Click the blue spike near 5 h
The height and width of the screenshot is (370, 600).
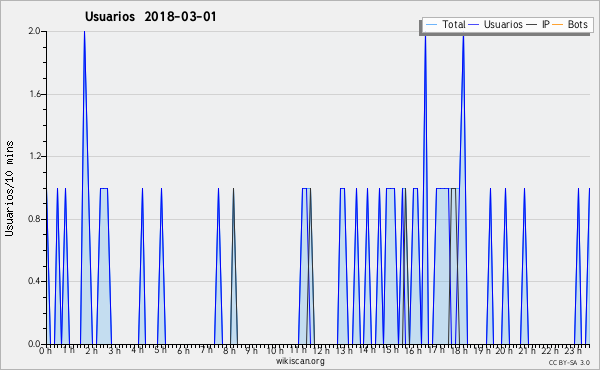161,266
